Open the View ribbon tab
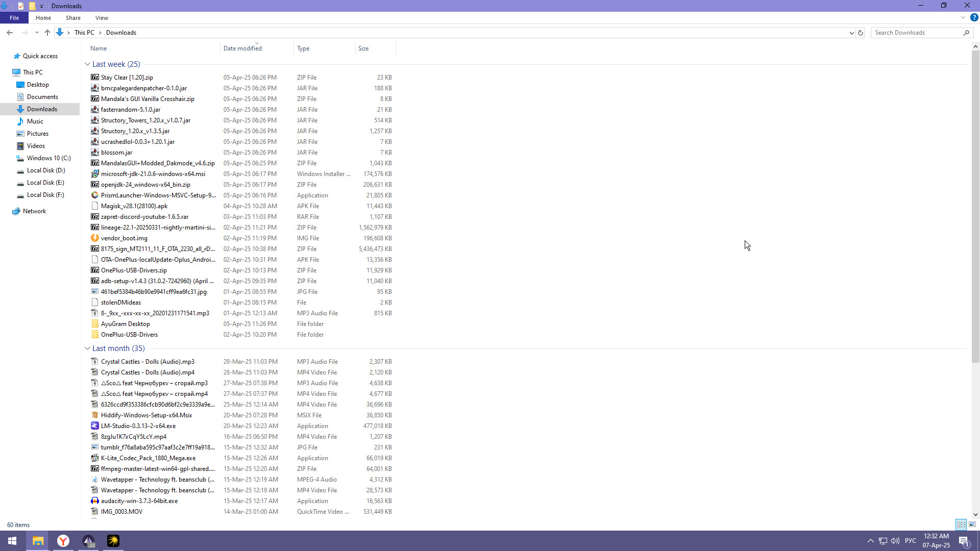The image size is (980, 551). (102, 18)
